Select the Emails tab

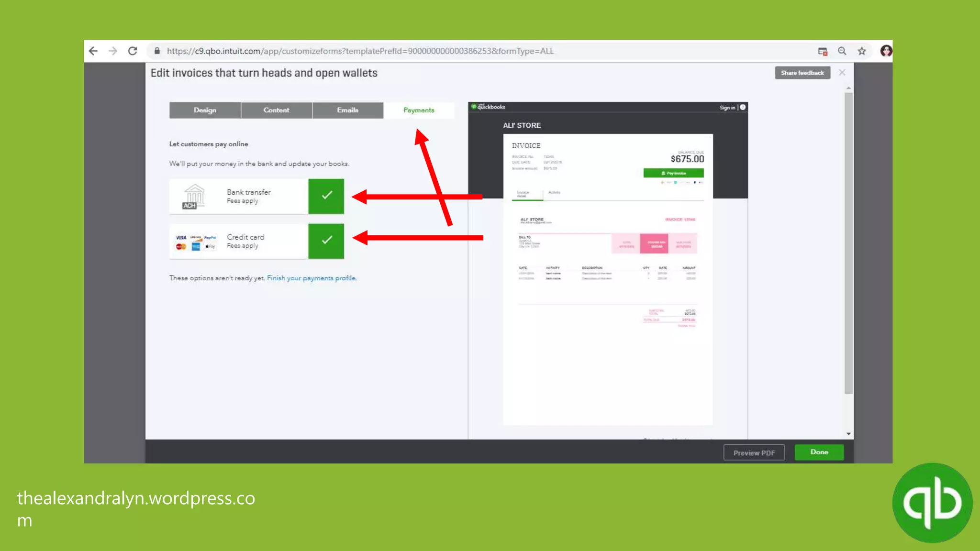347,110
